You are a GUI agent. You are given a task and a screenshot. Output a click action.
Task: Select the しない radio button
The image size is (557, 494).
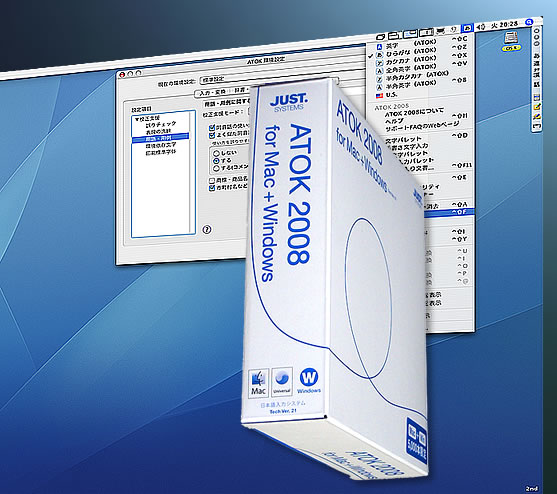(216, 154)
